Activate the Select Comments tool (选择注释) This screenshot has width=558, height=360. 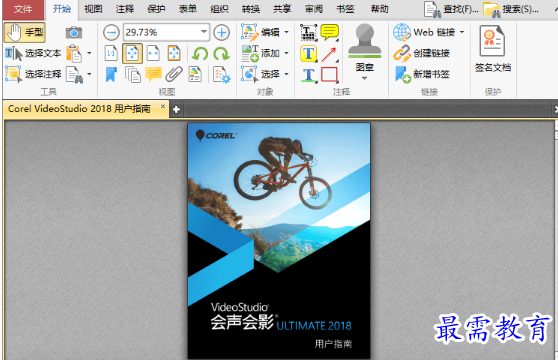tap(33, 74)
